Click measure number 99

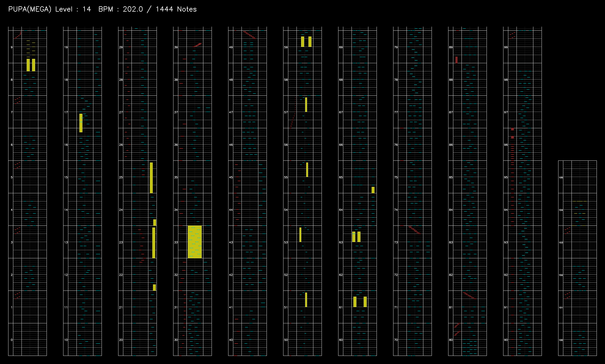[x=506, y=47]
